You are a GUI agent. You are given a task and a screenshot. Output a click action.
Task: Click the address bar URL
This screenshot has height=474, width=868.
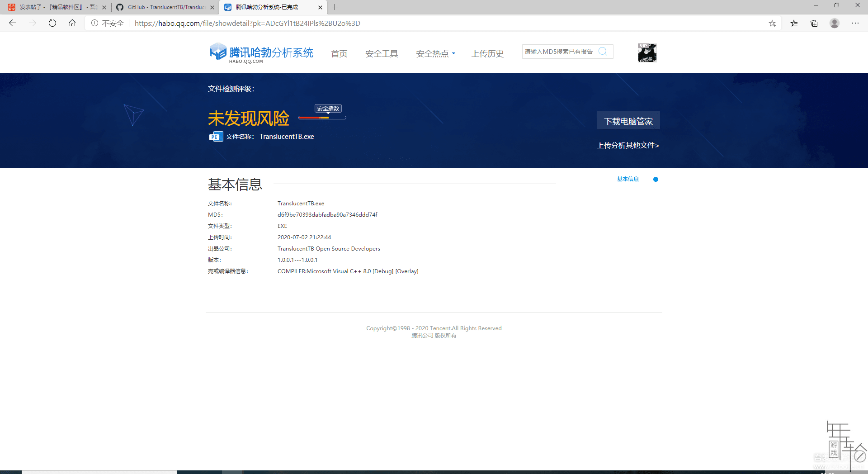pos(247,23)
